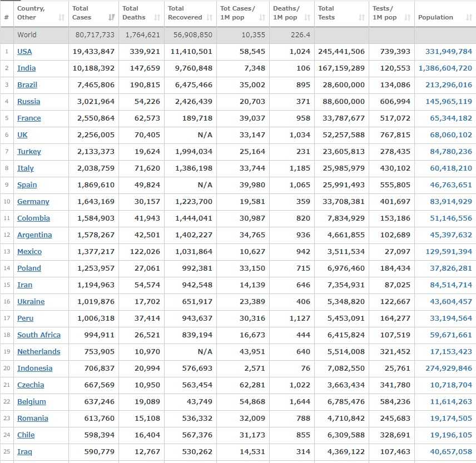Click the sort arrows icon in Country, Other header
Viewport: 476px width, 463px height.
(61, 18)
